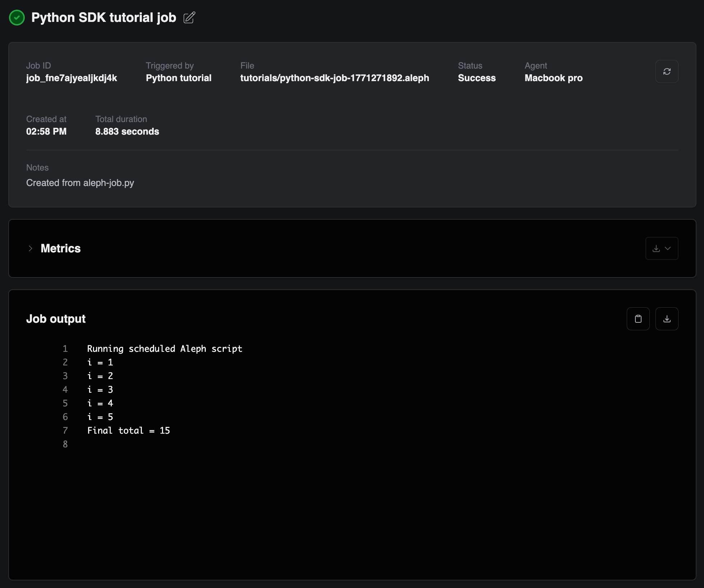Screen dimensions: 704x588
Task: Open the Python tutorial trigger link
Action: coord(179,78)
